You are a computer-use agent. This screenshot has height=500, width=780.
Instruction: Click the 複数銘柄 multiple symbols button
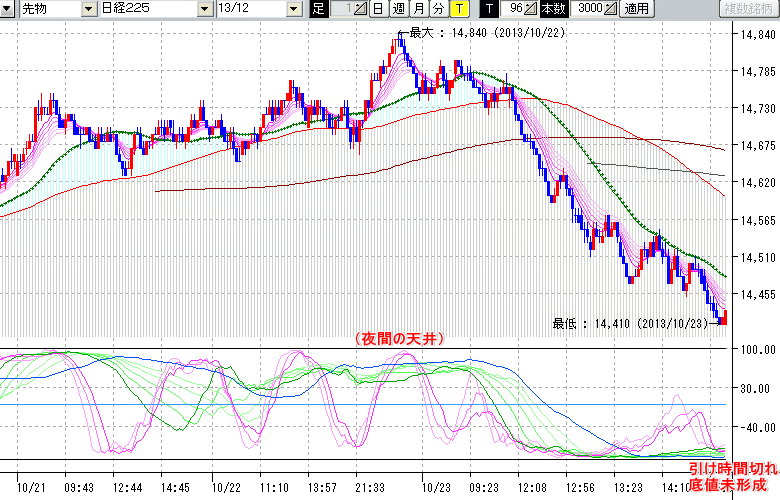pyautogui.click(x=748, y=9)
